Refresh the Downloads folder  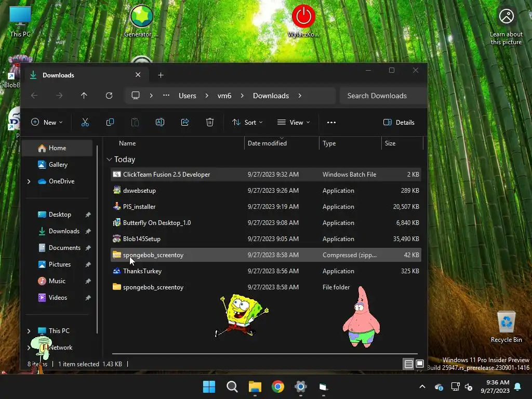point(109,96)
